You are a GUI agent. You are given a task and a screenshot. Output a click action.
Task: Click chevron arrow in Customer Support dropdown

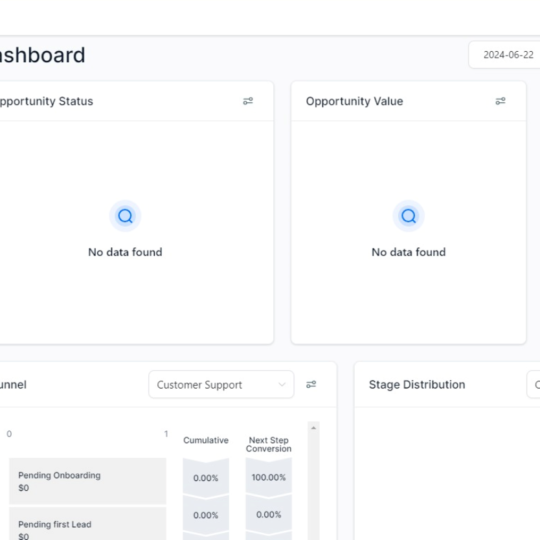pyautogui.click(x=282, y=384)
